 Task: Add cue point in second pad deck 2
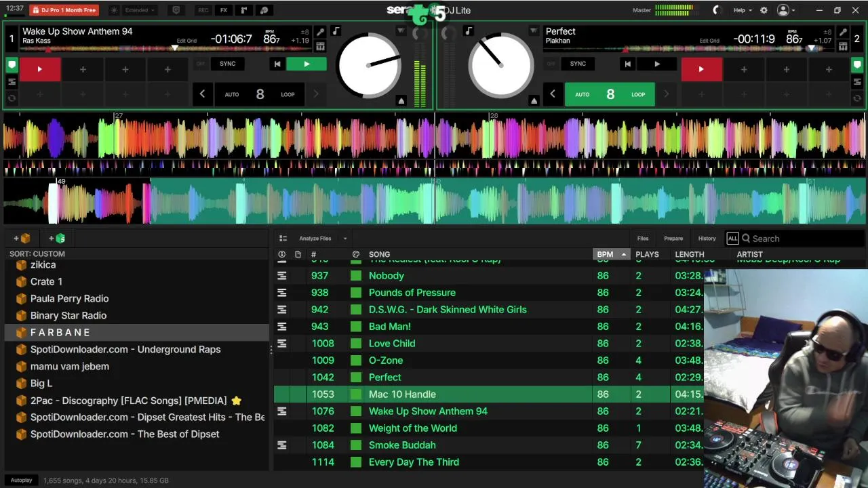pos(744,69)
